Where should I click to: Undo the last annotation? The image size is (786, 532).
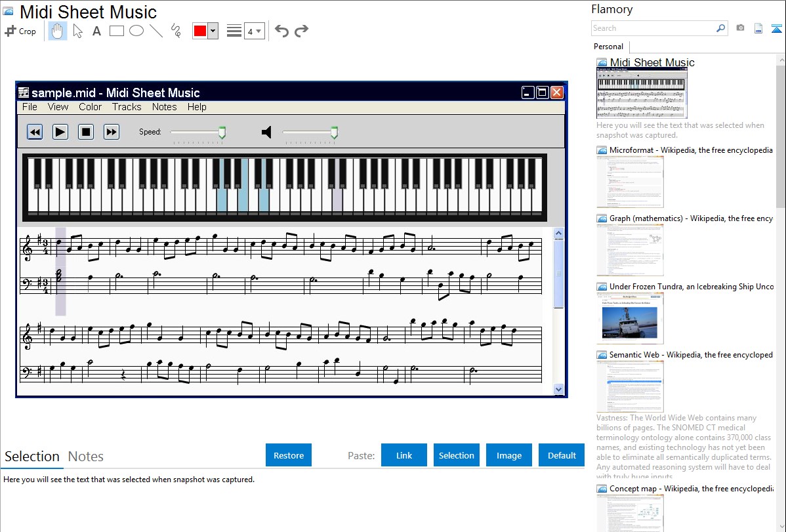click(281, 31)
